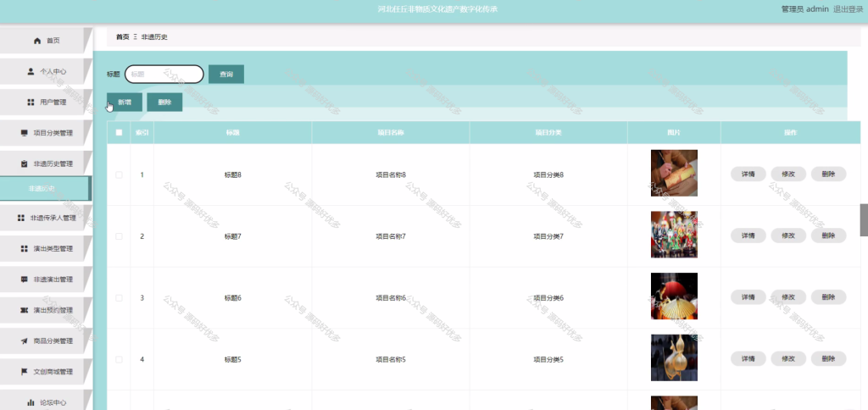Select the 非遗历史 submenu item
Viewport: 868px width, 410px height.
point(44,189)
